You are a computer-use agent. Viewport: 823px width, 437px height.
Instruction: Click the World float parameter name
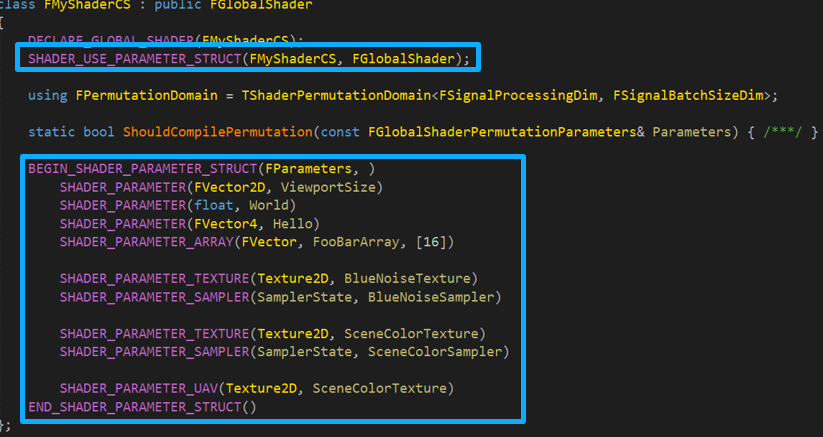(269, 205)
